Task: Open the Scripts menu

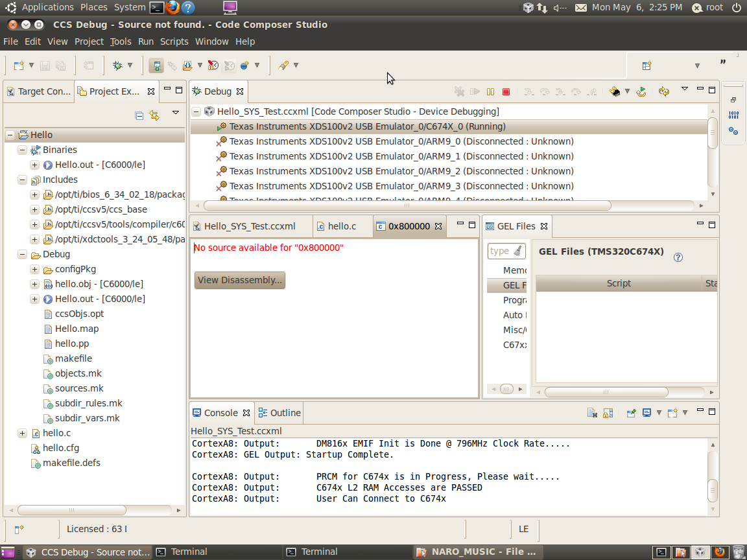Action: 174,41
